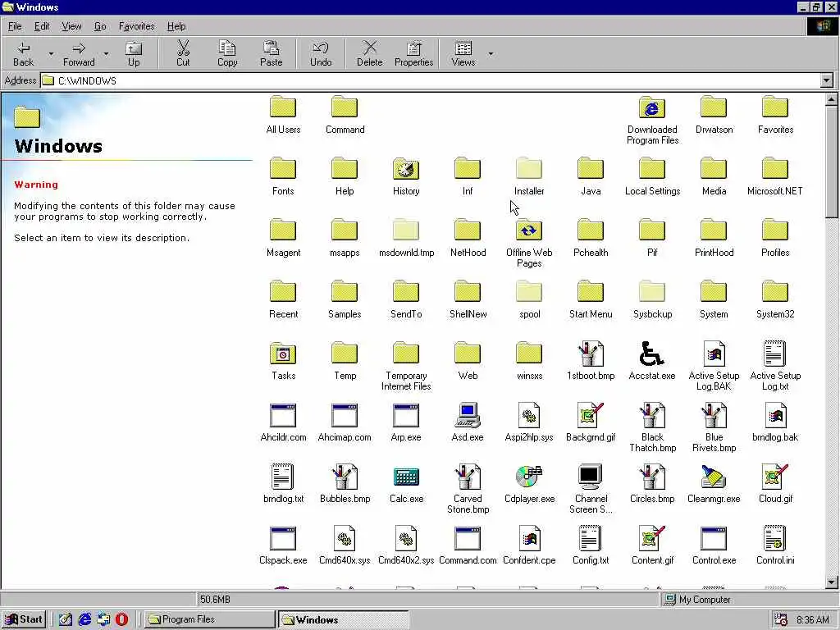Switch to Program Files taskbar window
Viewport: 840px width, 630px height.
(x=209, y=619)
